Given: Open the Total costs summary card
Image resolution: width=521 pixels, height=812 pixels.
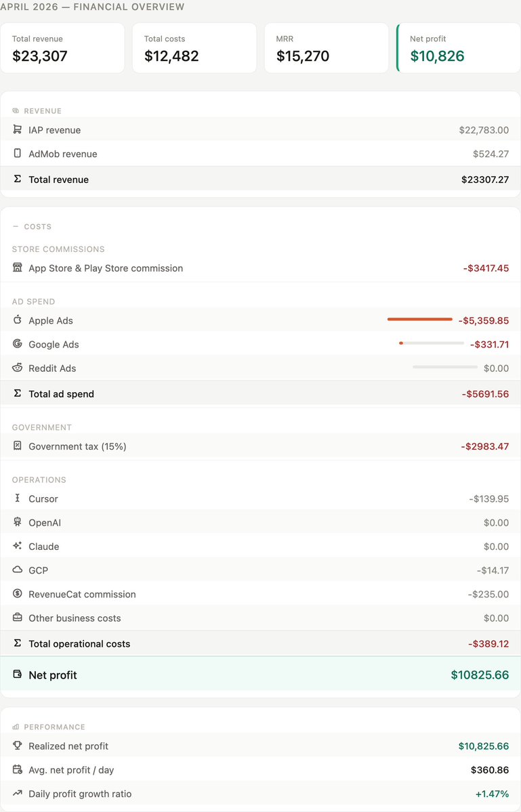Looking at the screenshot, I should tap(194, 48).
